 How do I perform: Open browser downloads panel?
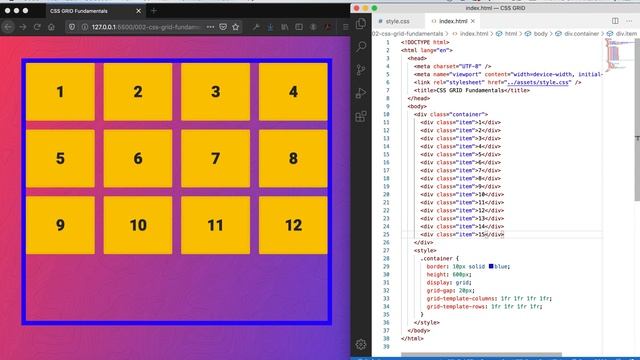tap(270, 27)
